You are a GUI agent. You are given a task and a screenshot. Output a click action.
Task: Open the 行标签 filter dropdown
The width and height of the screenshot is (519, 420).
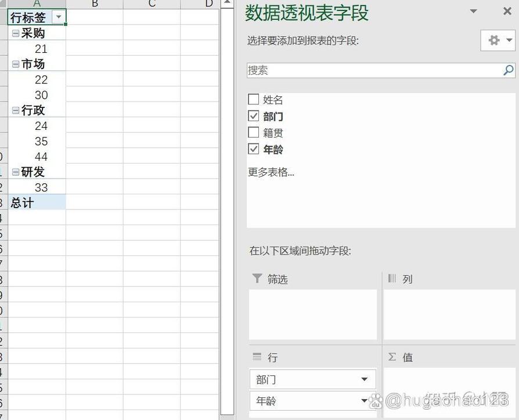click(58, 17)
